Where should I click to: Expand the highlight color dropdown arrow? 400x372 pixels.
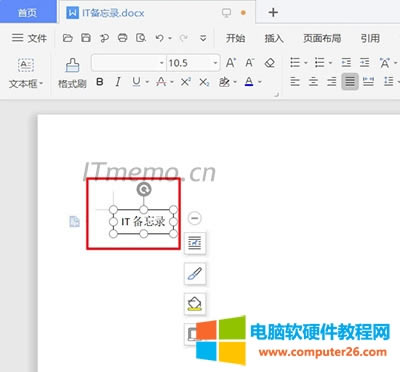[235, 82]
